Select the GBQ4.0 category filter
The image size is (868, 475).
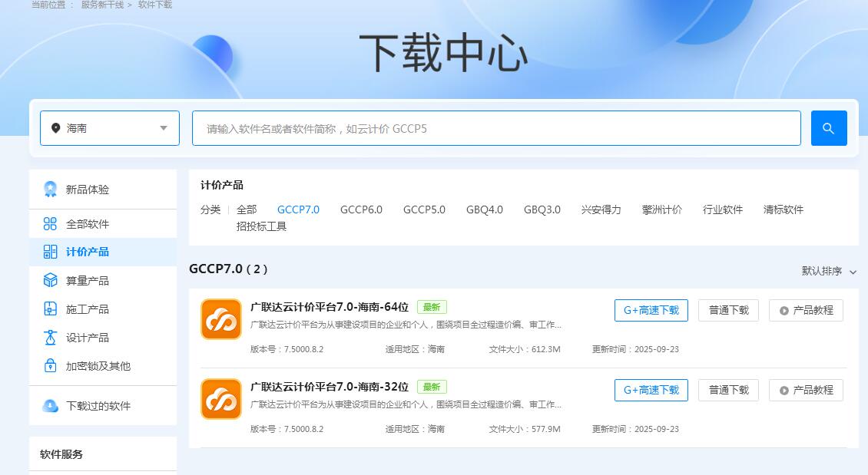485,209
